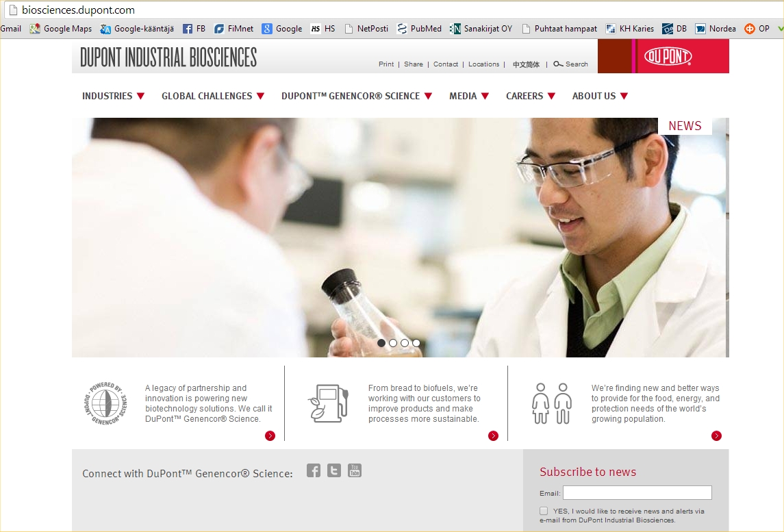The image size is (784, 532).
Task: Open the DB bookmark icon
Action: [668, 29]
